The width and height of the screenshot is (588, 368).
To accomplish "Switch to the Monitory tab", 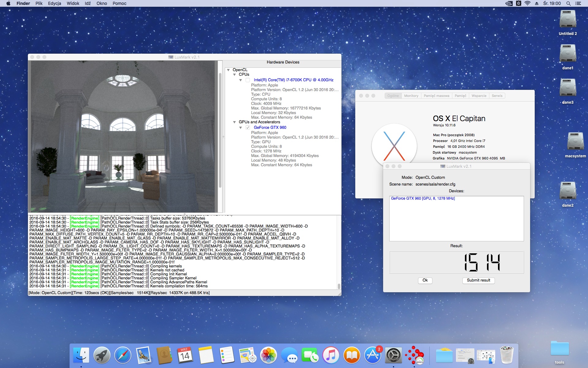I will [411, 96].
